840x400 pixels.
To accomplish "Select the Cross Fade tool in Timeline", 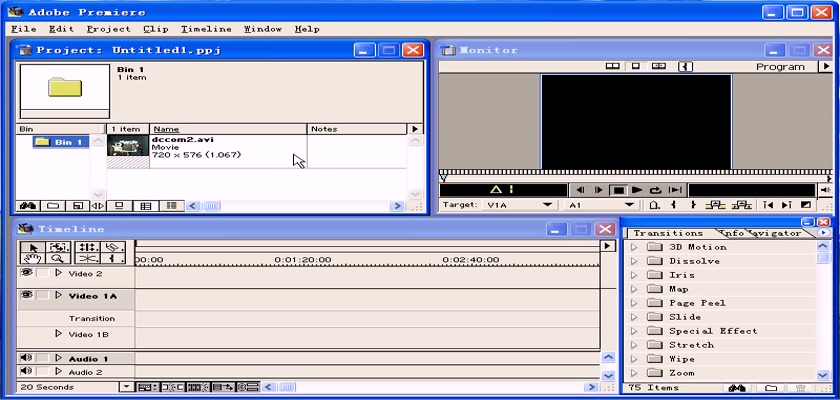I will click(x=87, y=259).
